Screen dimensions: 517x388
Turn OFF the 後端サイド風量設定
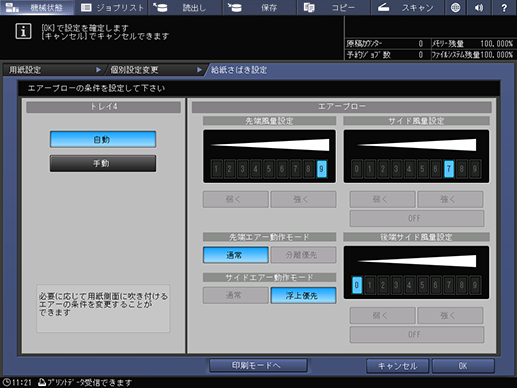point(417,335)
